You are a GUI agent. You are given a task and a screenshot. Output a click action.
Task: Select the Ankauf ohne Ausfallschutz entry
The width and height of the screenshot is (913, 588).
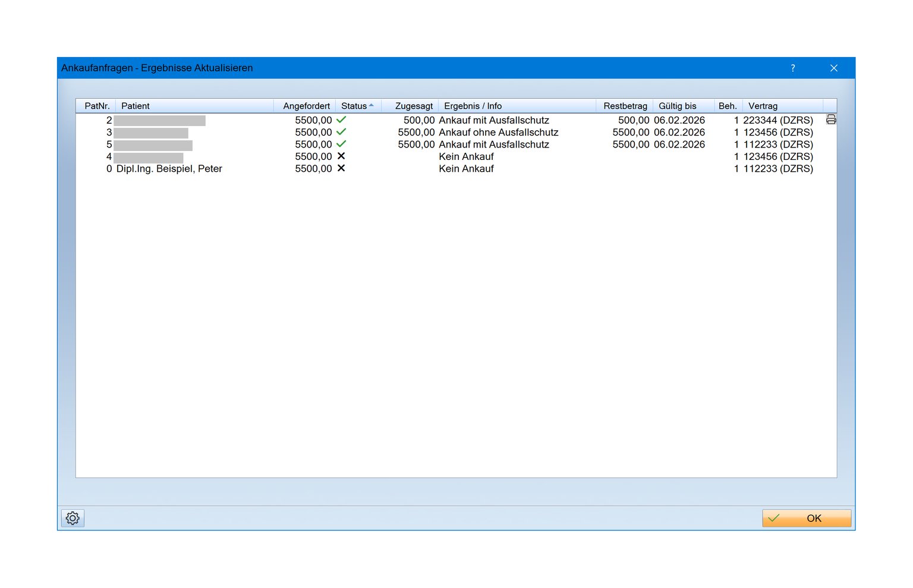click(498, 133)
